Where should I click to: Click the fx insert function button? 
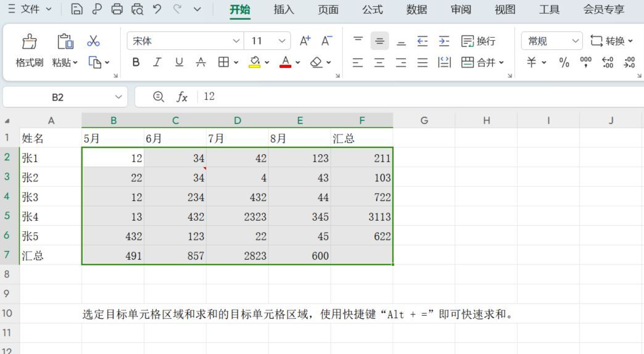pos(182,97)
